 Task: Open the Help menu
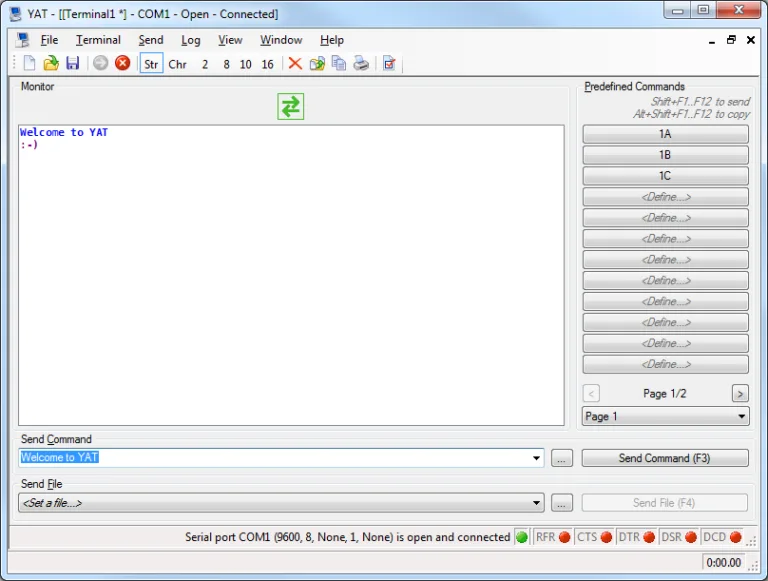pos(332,40)
